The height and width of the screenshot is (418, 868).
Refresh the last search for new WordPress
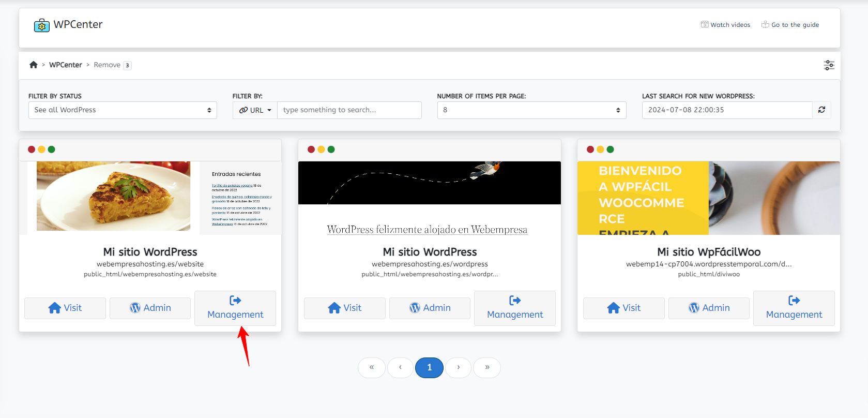click(x=821, y=110)
